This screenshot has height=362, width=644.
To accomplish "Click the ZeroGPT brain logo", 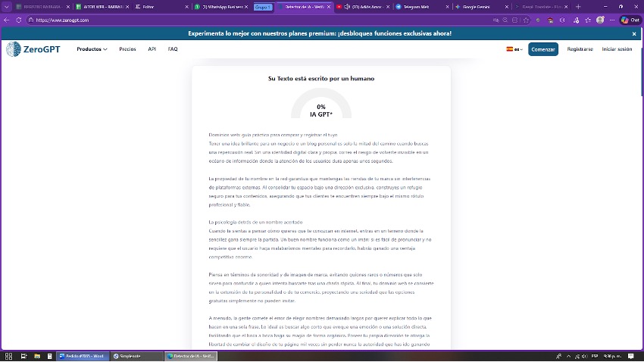I will (x=14, y=49).
